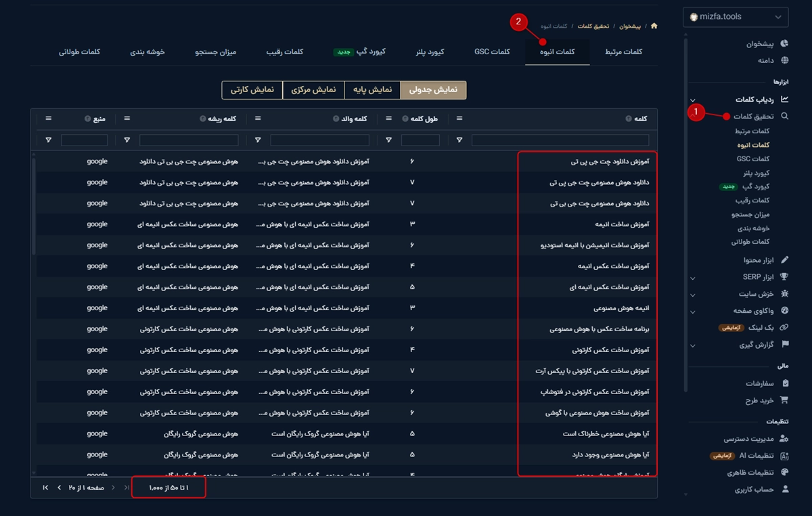Open the mizfa.tools project dropdown

click(x=736, y=18)
